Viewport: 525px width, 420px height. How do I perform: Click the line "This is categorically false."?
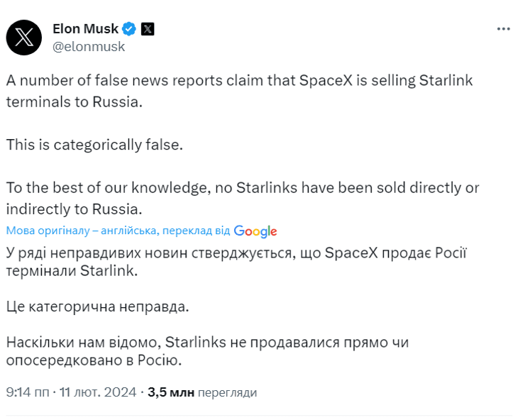pyautogui.click(x=94, y=144)
